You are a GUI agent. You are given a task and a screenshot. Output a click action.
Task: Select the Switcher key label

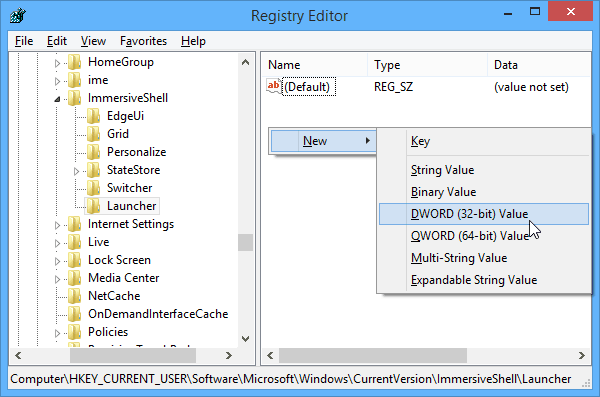tap(129, 188)
